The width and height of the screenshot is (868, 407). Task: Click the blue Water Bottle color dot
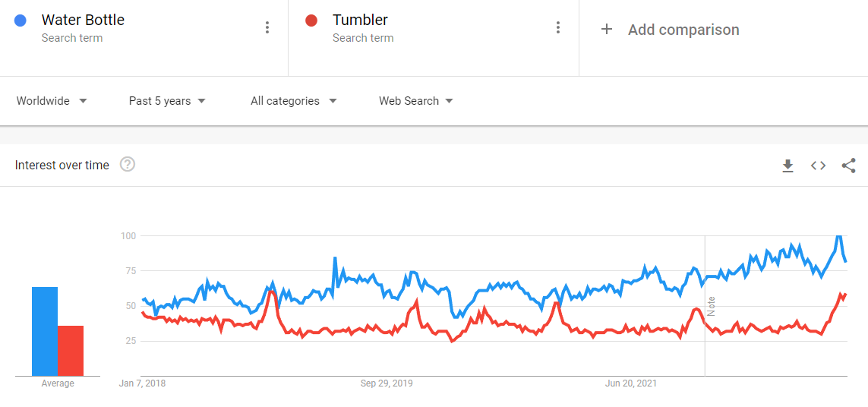tap(21, 21)
